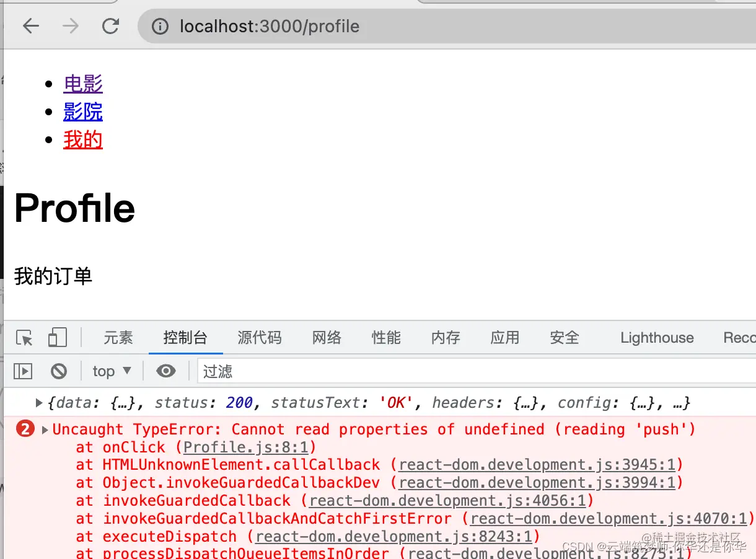Clear the console with the block icon
Viewport: 756px width, 559px height.
pos(59,371)
